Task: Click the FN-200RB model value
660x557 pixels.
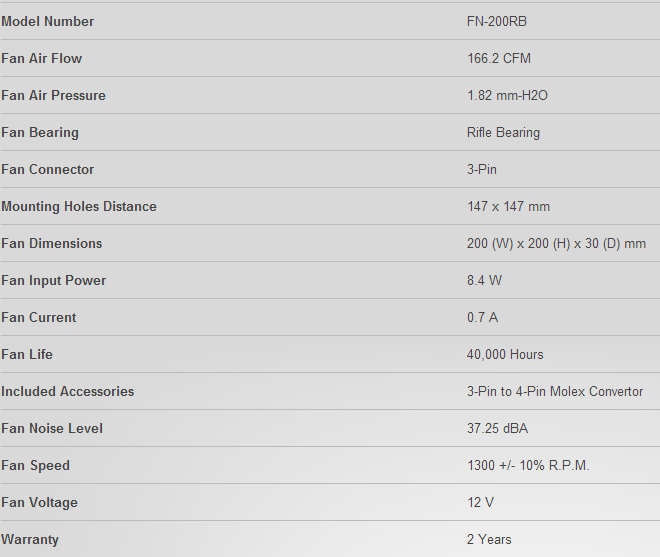Action: click(x=497, y=21)
